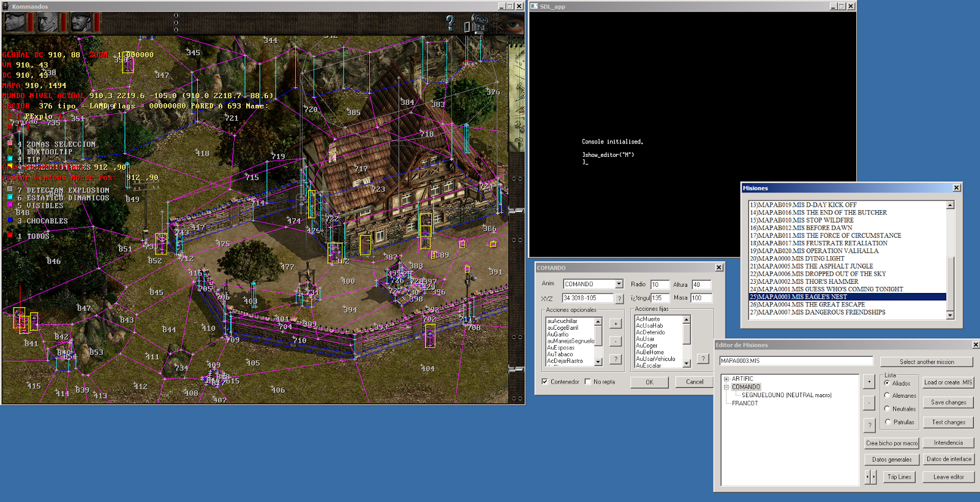
Task: Click right arrow spinner in Editor de Misiones
Action: (x=874, y=477)
